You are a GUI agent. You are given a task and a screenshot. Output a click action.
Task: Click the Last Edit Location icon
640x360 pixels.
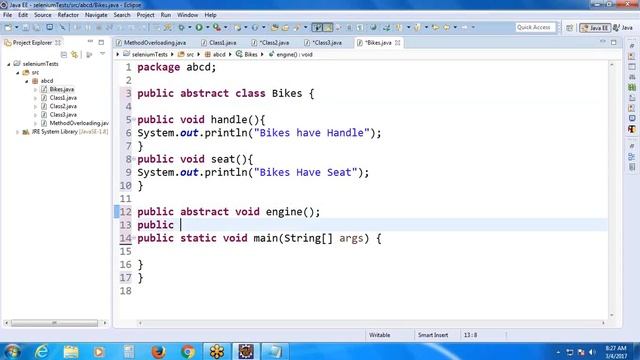436,27
